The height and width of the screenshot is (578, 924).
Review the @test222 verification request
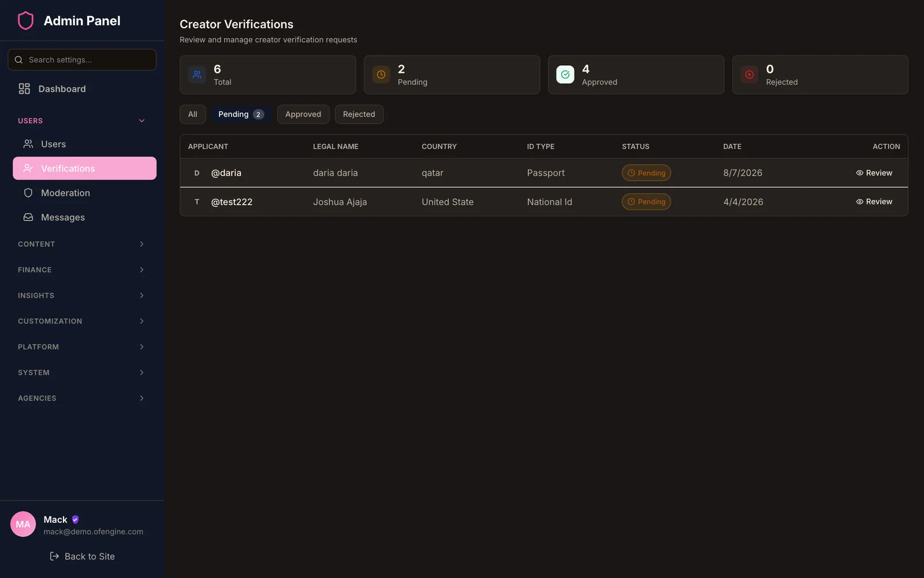(x=874, y=202)
